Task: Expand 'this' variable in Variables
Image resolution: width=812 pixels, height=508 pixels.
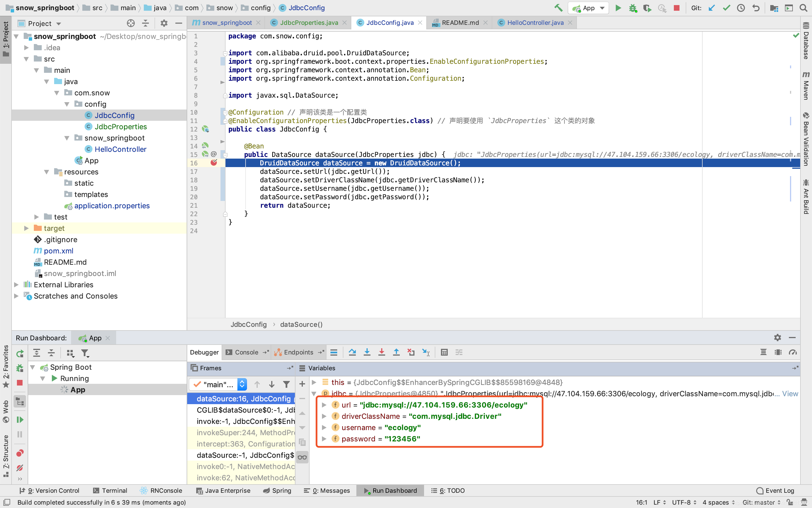Action: (x=314, y=382)
